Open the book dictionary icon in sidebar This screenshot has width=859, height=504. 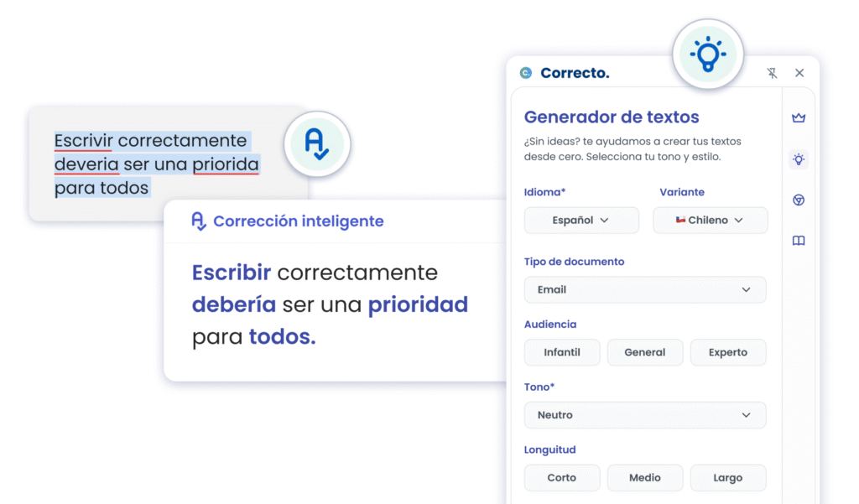[799, 241]
